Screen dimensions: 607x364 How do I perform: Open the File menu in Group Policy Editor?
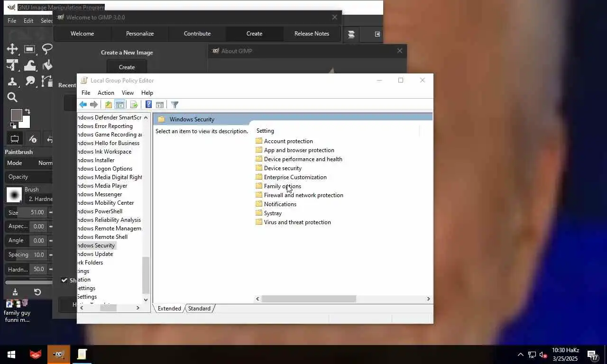(86, 93)
